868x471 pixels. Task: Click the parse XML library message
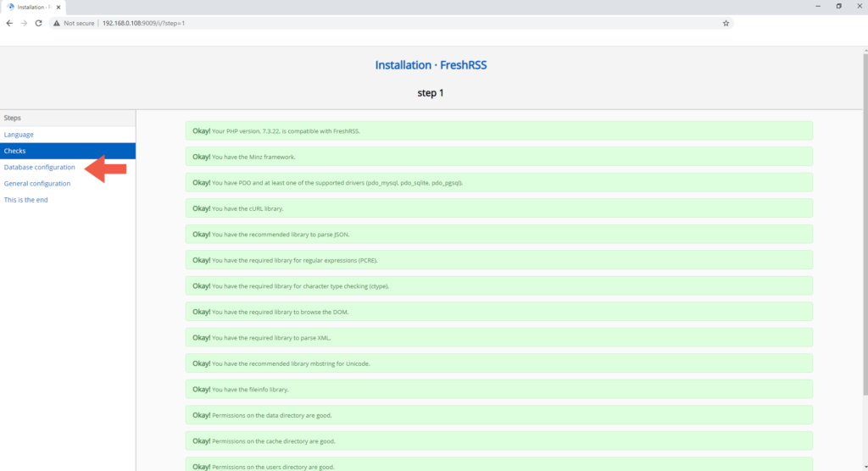point(498,338)
